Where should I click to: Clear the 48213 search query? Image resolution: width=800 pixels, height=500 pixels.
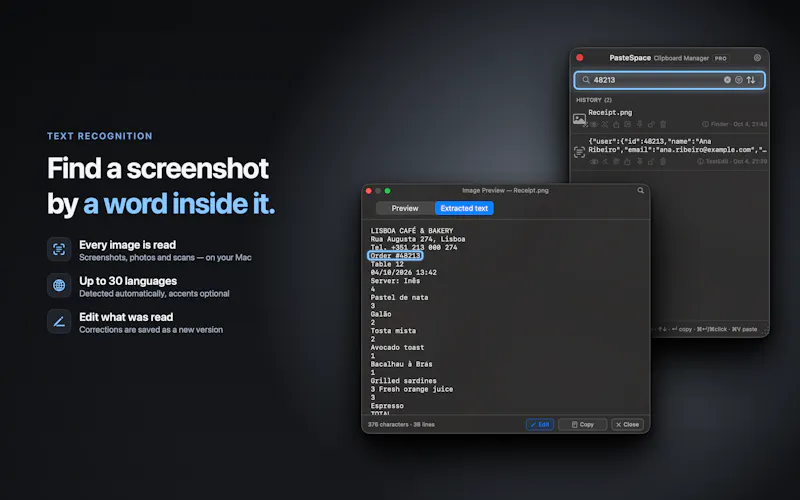[727, 80]
